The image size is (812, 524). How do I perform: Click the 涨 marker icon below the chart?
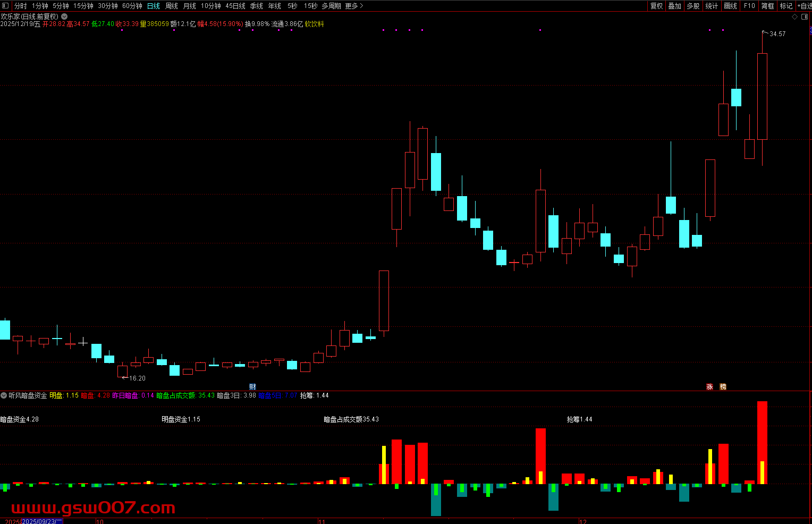click(709, 387)
